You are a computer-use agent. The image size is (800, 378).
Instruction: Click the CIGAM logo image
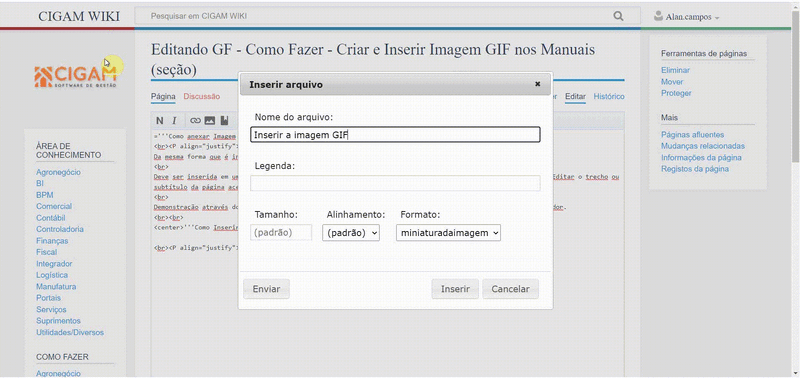[76, 77]
